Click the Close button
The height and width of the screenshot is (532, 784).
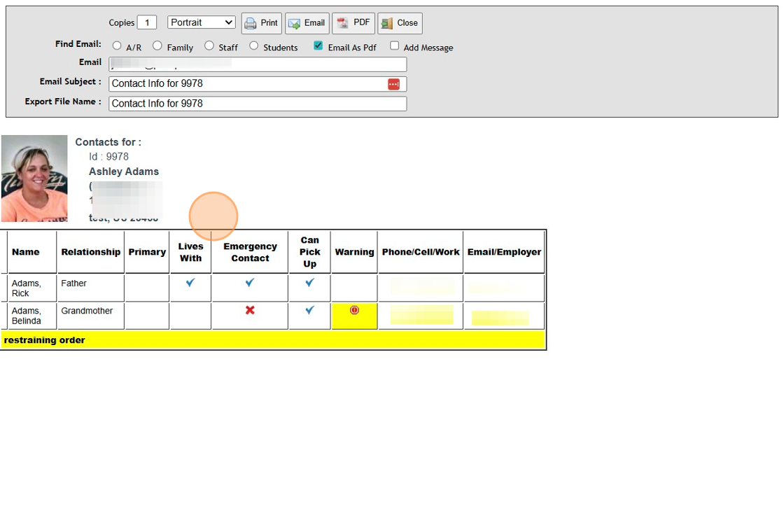point(400,23)
